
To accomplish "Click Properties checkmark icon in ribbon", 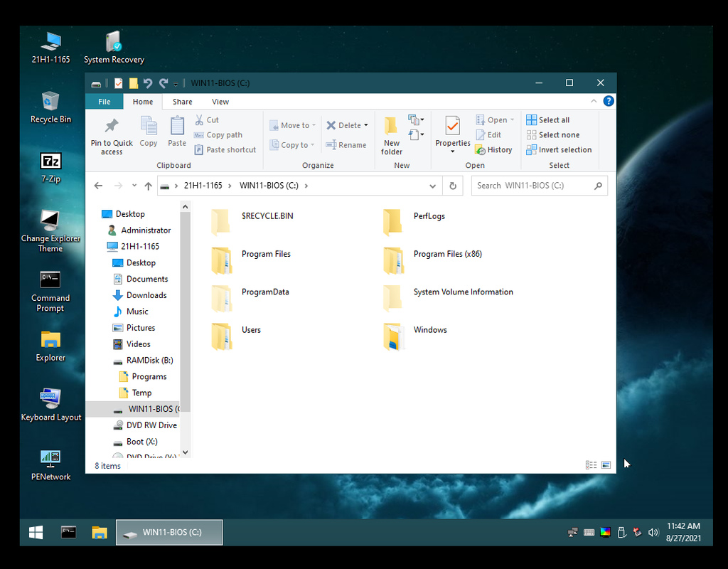I will pos(452,127).
